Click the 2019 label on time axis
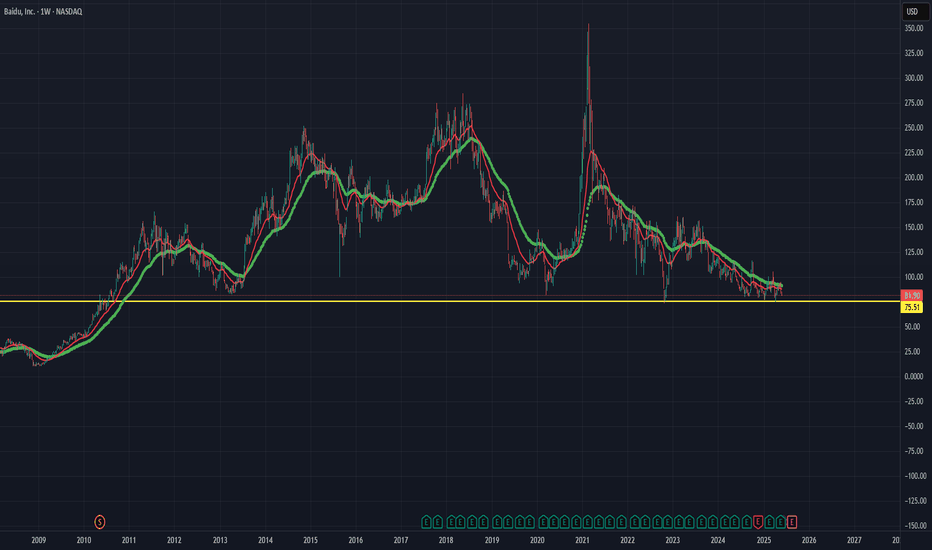Image resolution: width=932 pixels, height=550 pixels. point(492,540)
